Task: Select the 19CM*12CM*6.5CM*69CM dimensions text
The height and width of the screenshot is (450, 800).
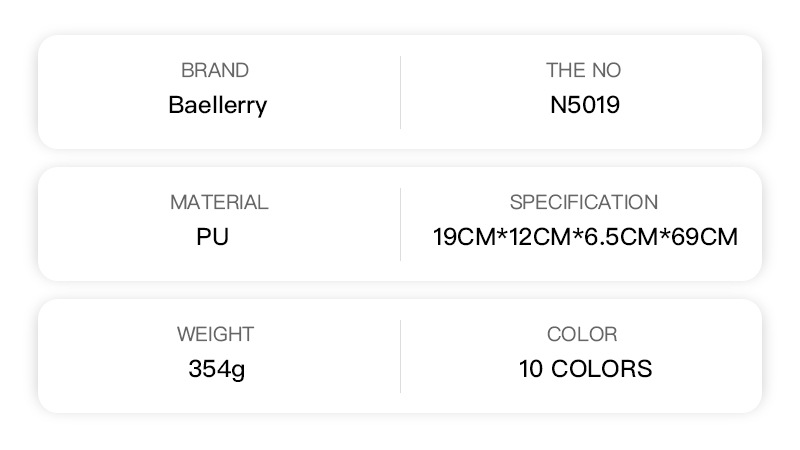Action: click(585, 237)
